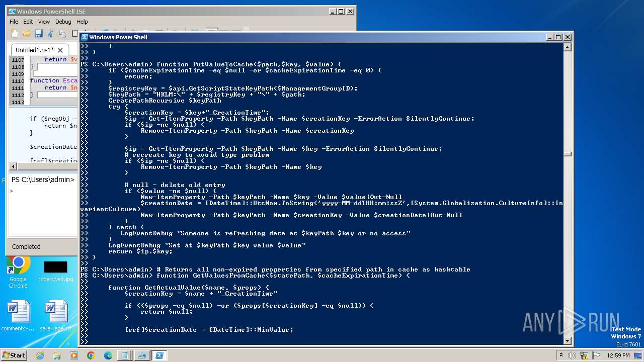Open the volume speaker tray icon
Image resolution: width=644 pixels, height=362 pixels.
pyautogui.click(x=572, y=355)
